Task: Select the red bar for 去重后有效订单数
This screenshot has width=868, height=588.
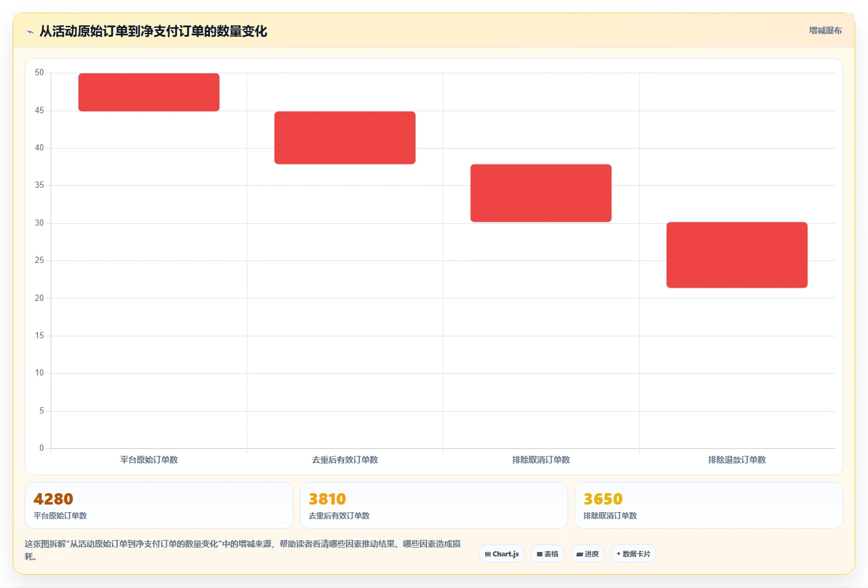Action: click(345, 138)
